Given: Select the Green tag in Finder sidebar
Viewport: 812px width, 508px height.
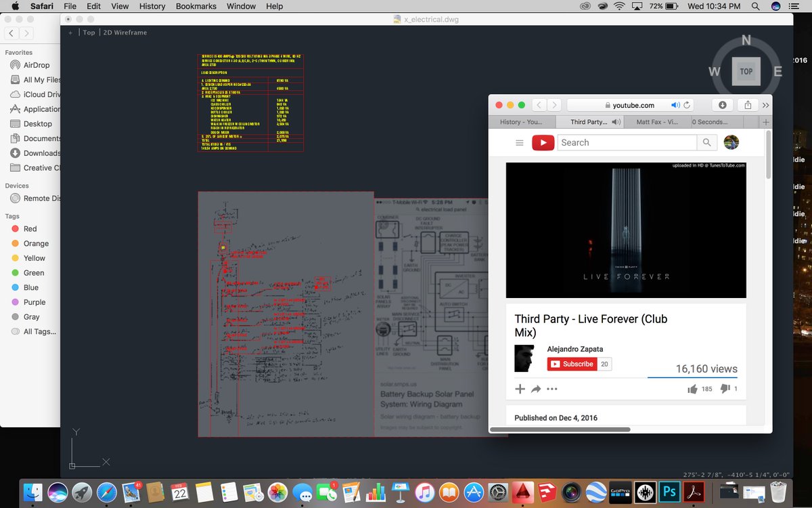Looking at the screenshot, I should point(30,273).
